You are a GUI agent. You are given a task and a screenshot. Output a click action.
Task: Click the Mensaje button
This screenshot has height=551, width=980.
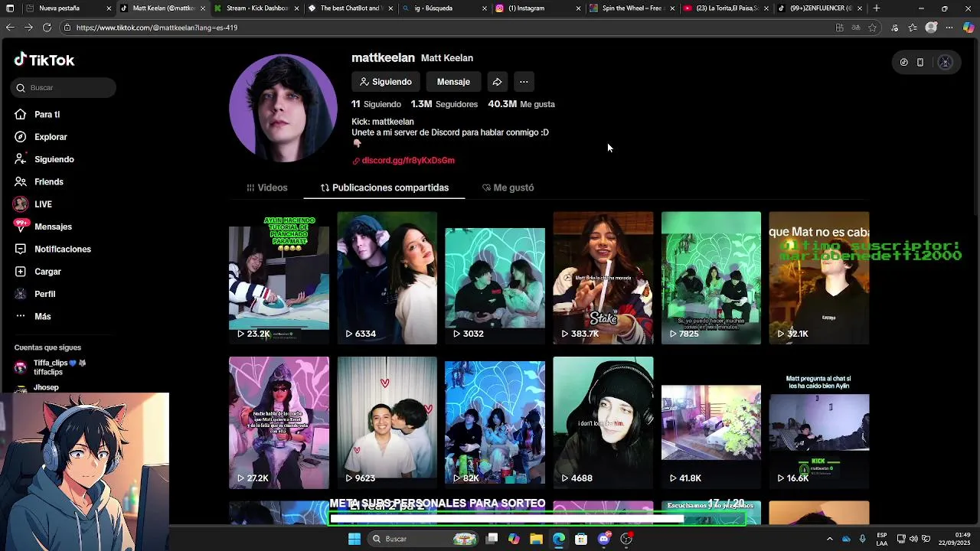453,82
